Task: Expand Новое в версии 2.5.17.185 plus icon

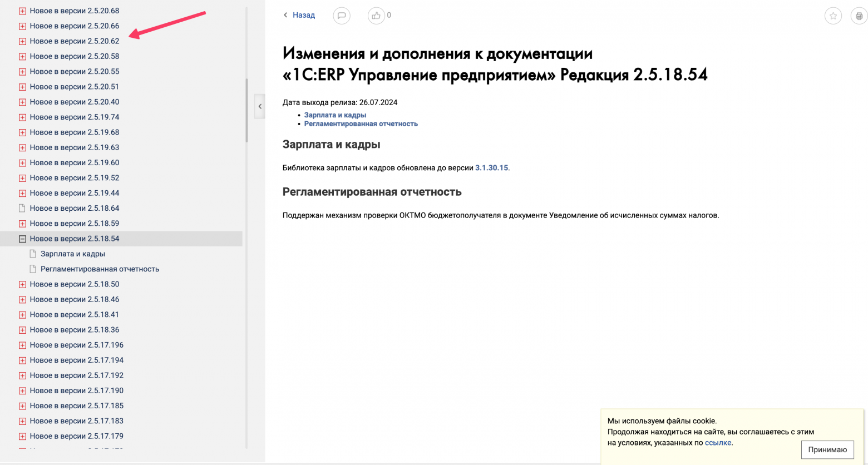Action: point(22,406)
